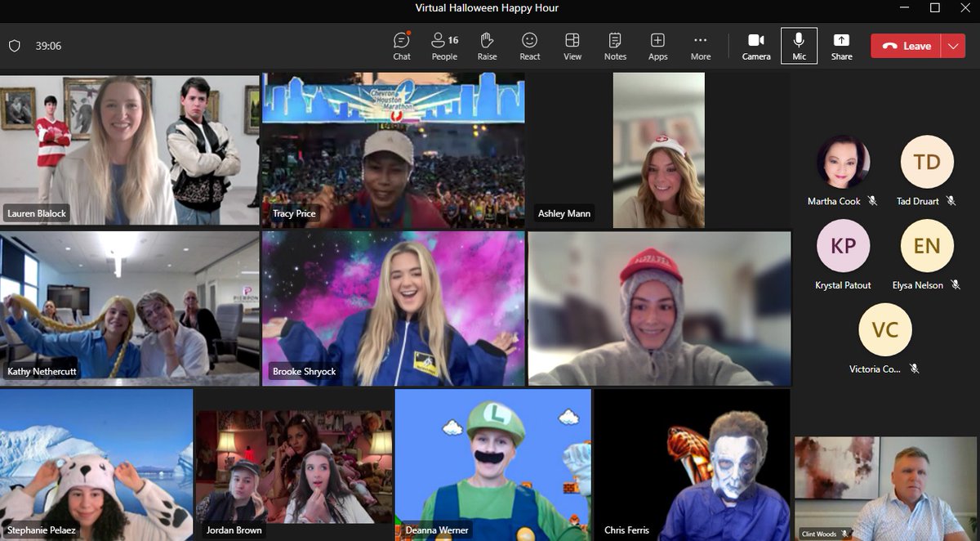Click the 39:06 meeting timer
Image resolution: width=980 pixels, height=541 pixels.
[49, 46]
